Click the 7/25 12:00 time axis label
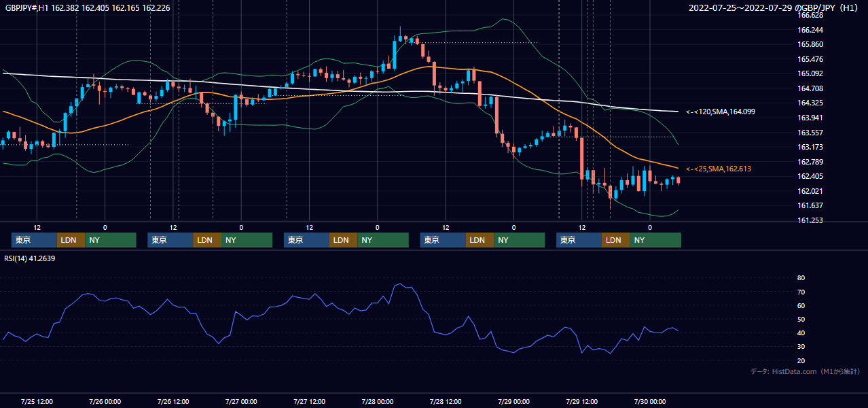Screen dimensions: 868x408 click(37, 401)
